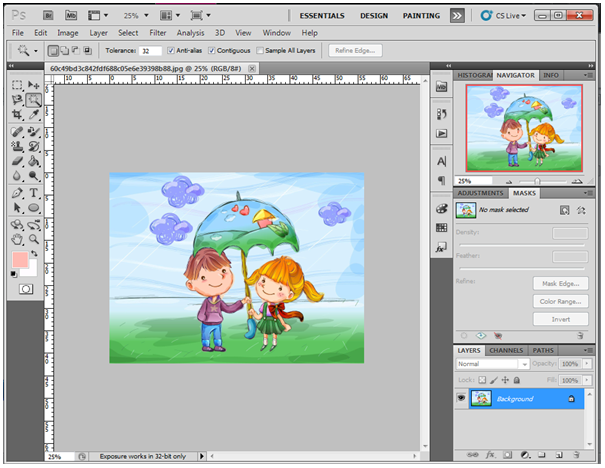The image size is (605, 468).
Task: Choose the Hand tool
Action: [x=18, y=239]
